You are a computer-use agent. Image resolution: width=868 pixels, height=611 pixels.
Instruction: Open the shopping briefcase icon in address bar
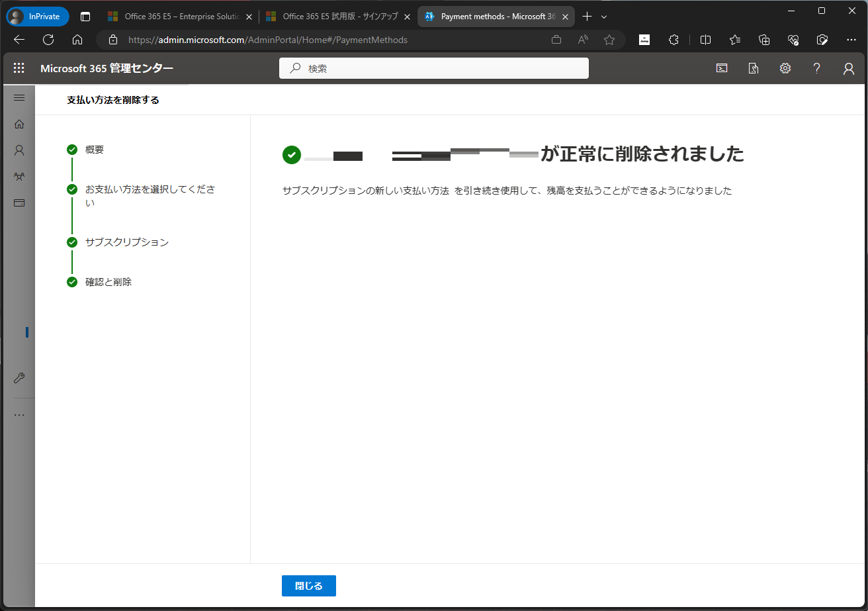tap(556, 40)
